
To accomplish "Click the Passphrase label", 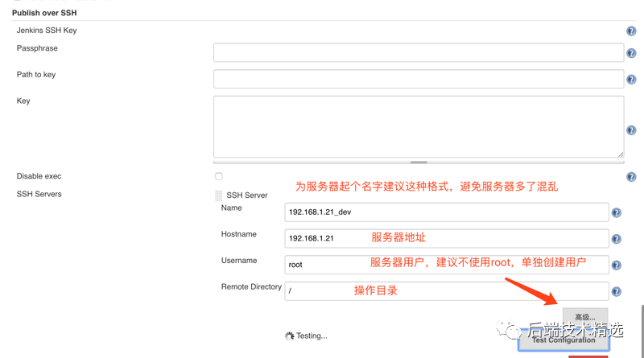I will 37,48.
